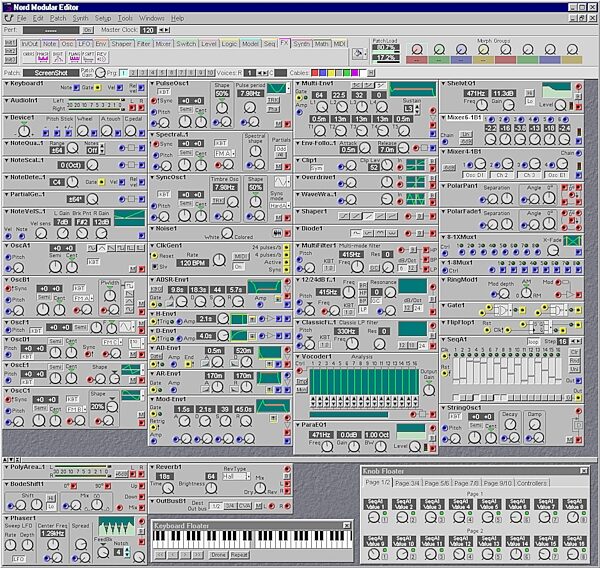The height and width of the screenshot is (568, 600).
Task: Toggle the ClkGen1 On button
Action: (x=238, y=266)
